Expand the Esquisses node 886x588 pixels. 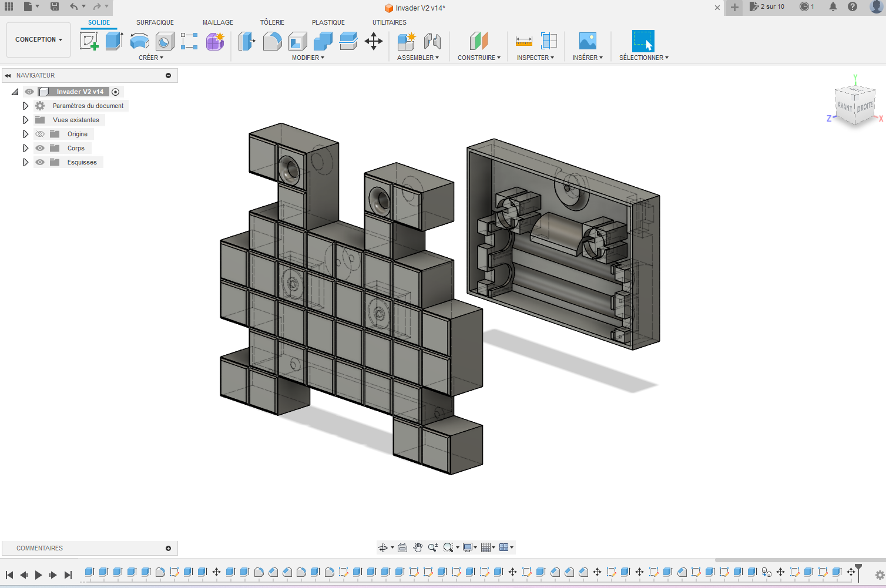[x=25, y=162]
